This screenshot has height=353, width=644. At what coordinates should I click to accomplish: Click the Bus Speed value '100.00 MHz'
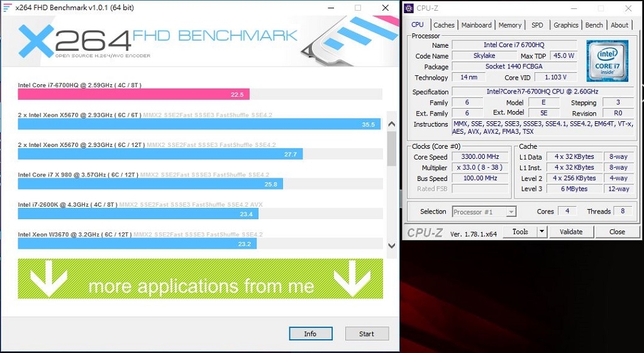(x=480, y=178)
